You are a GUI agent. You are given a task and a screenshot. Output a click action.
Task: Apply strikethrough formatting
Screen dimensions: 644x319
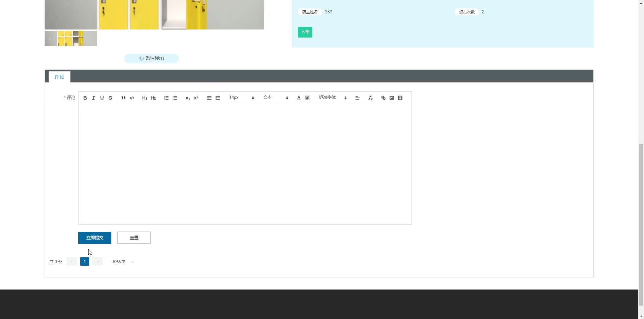point(110,98)
